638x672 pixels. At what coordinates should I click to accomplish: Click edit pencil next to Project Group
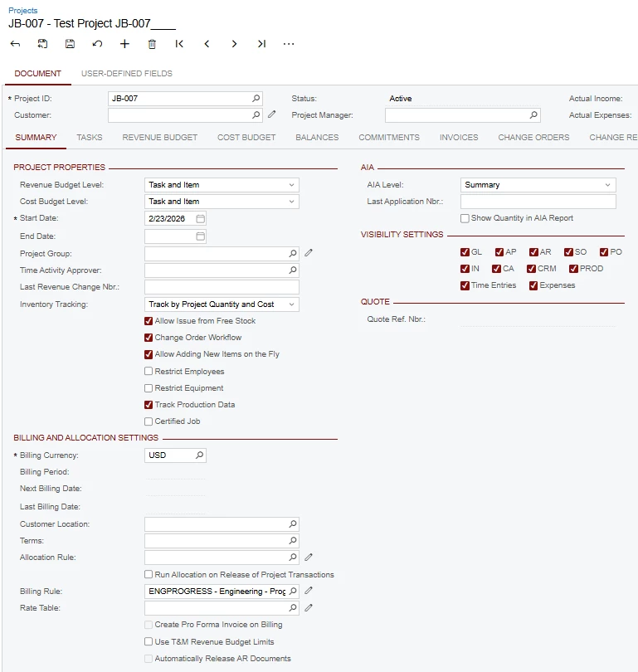[x=309, y=253]
